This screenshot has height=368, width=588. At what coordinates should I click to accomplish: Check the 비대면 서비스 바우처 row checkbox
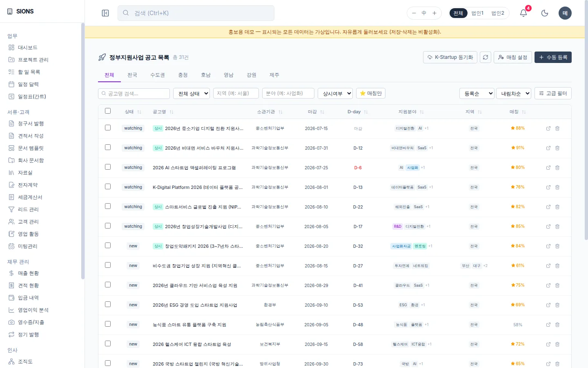[108, 147]
